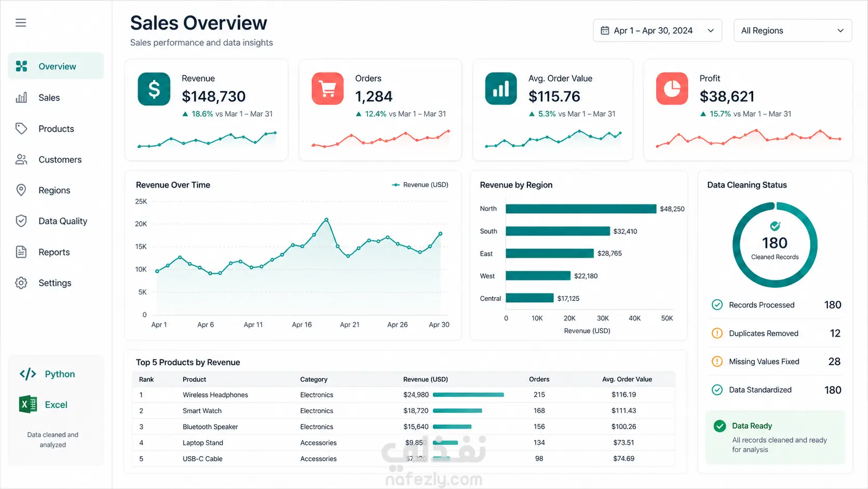Open the Apr 1 – Apr 30, 2024 date dropdown
The image size is (868, 489).
click(x=657, y=31)
